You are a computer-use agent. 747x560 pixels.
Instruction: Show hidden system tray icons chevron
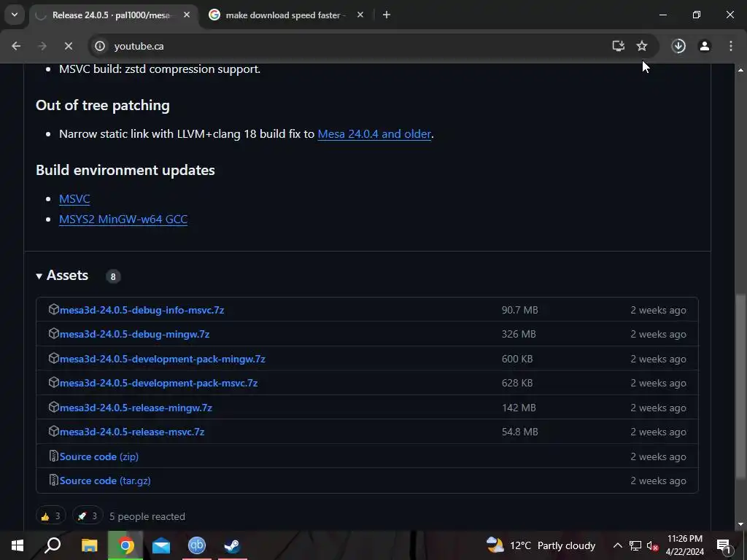coord(617,545)
